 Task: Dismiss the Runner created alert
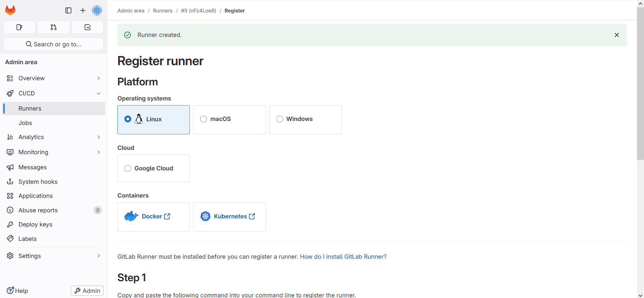click(x=616, y=35)
